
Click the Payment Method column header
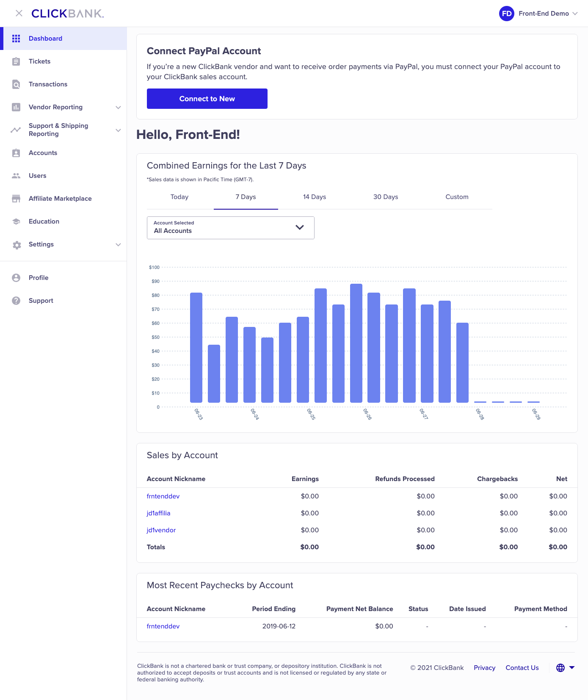click(x=541, y=609)
